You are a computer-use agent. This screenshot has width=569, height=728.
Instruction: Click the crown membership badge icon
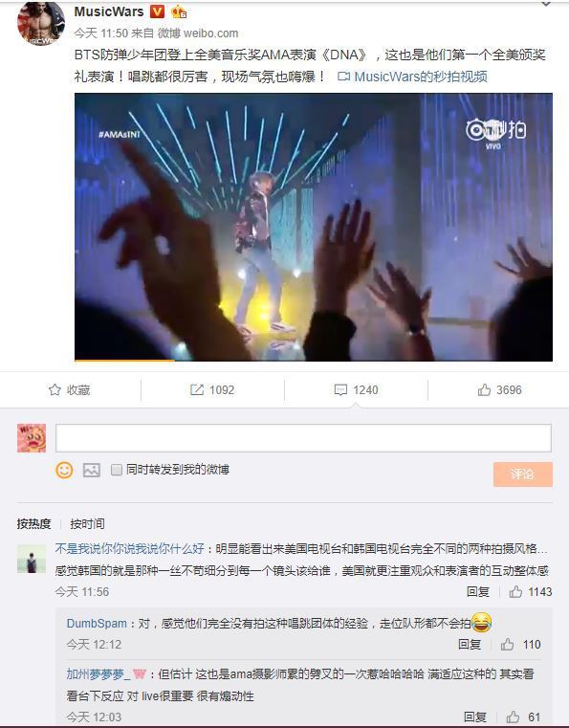point(179,11)
